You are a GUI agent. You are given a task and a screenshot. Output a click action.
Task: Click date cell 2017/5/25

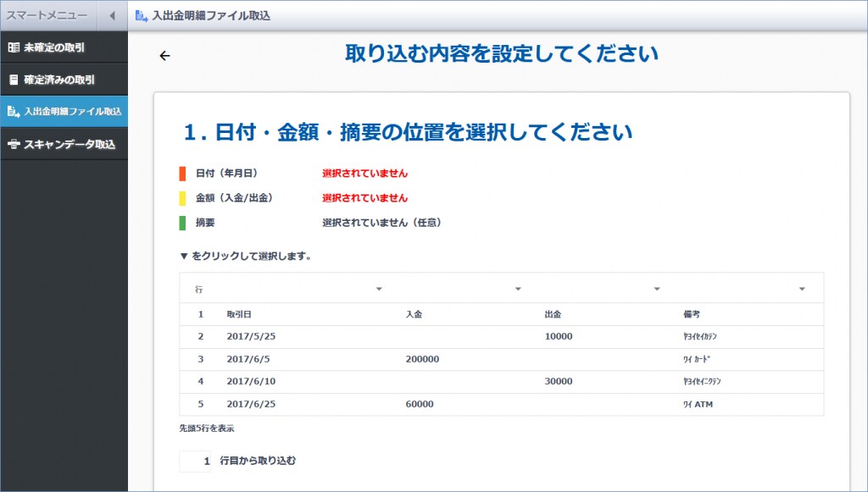pyautogui.click(x=251, y=336)
